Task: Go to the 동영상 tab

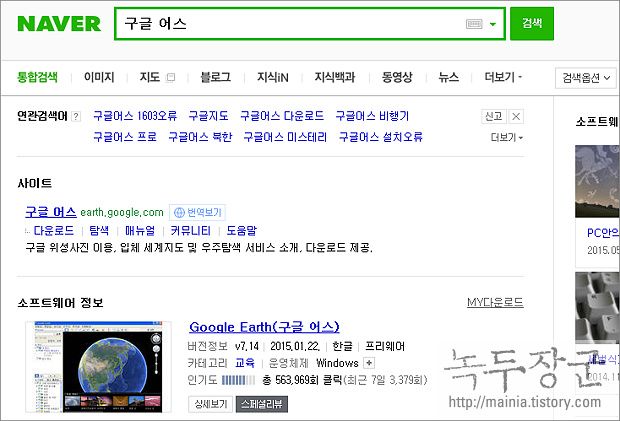Action: pyautogui.click(x=397, y=77)
